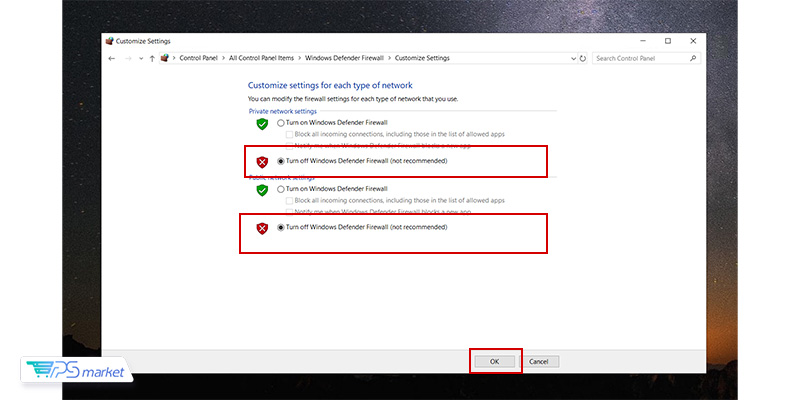The height and width of the screenshot is (400, 800).
Task: Expand the arrow after Windows Defender Firewall breadcrumb
Action: click(x=389, y=58)
